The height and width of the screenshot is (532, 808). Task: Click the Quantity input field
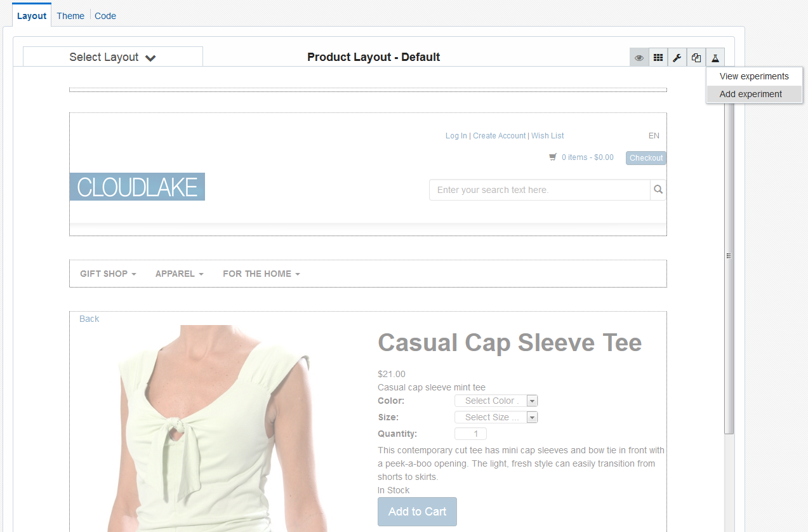click(x=470, y=434)
